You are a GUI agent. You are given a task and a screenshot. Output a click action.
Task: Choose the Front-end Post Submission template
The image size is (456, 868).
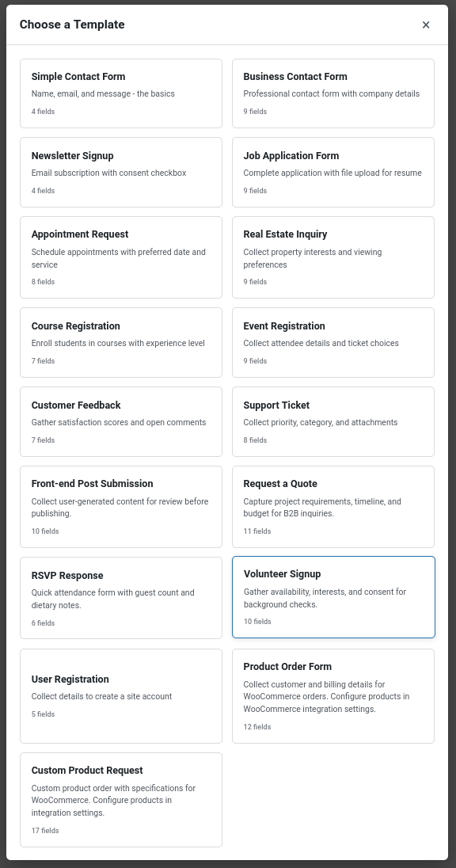click(120, 506)
